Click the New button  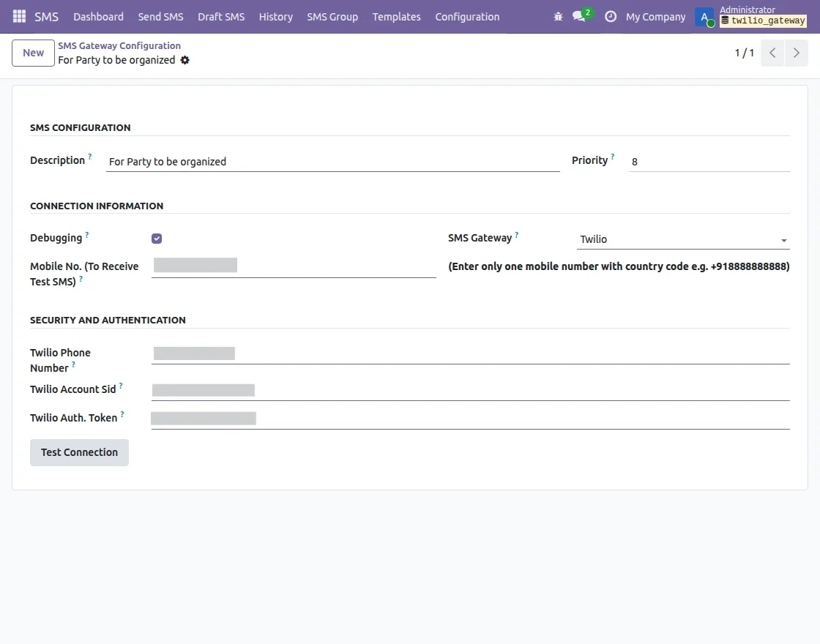pos(33,53)
